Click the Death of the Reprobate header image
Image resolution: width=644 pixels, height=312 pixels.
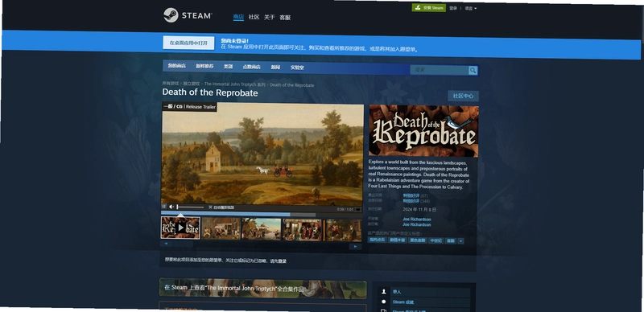tap(423, 131)
